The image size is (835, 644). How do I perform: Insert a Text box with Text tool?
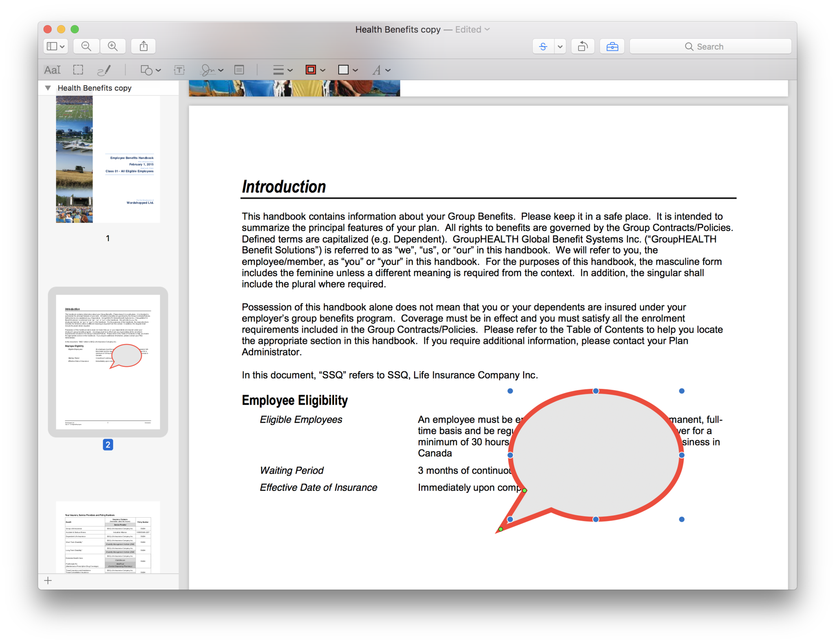tap(179, 70)
